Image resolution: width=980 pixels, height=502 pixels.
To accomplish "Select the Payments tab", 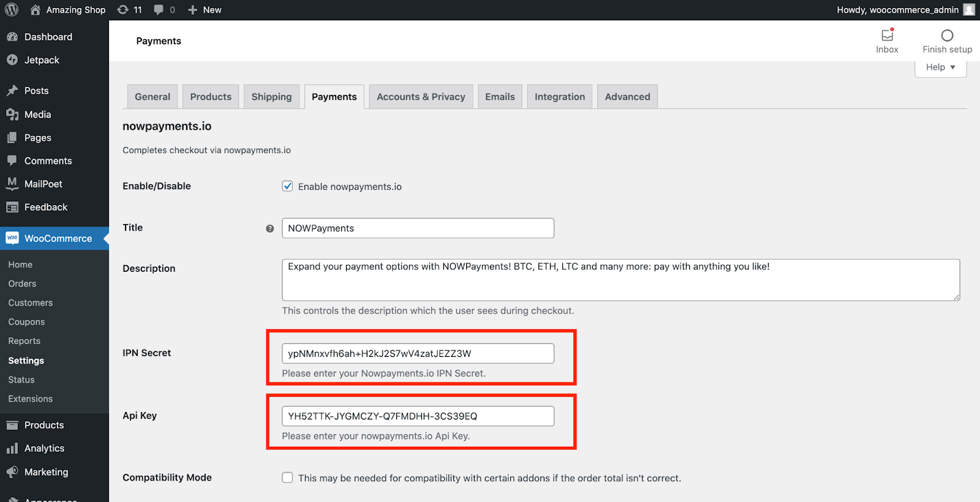I will 334,97.
